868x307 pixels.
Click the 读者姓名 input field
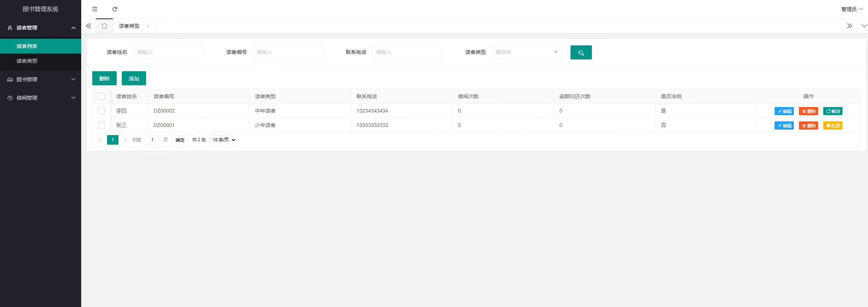168,52
